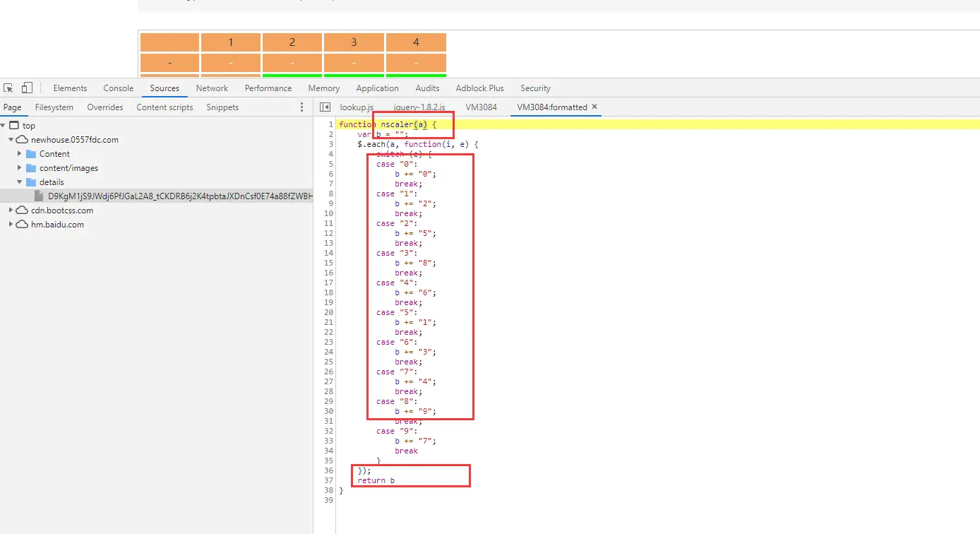The width and height of the screenshot is (980, 534).
Task: Open the Filesystem navigator tab
Action: (x=54, y=107)
